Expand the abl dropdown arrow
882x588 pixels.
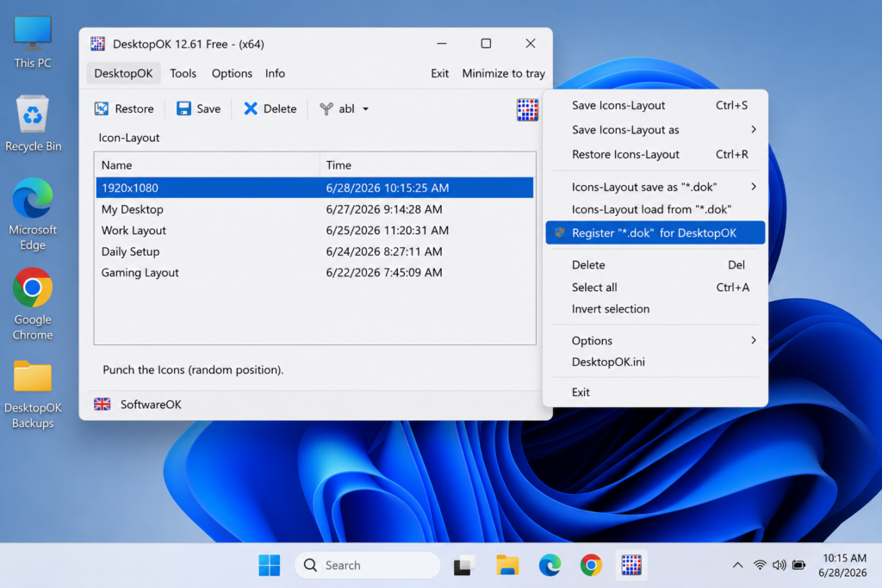point(365,109)
